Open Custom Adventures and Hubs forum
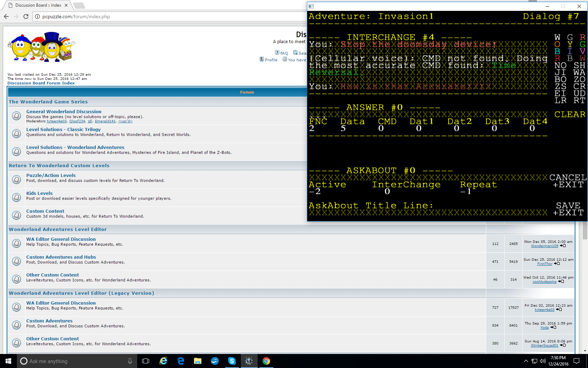 pos(61,257)
